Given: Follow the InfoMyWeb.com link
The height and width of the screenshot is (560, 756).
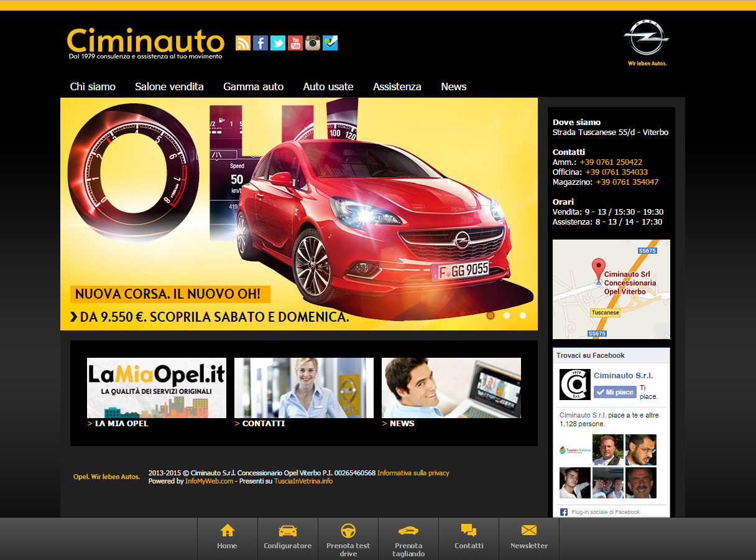Looking at the screenshot, I should tap(210, 481).
